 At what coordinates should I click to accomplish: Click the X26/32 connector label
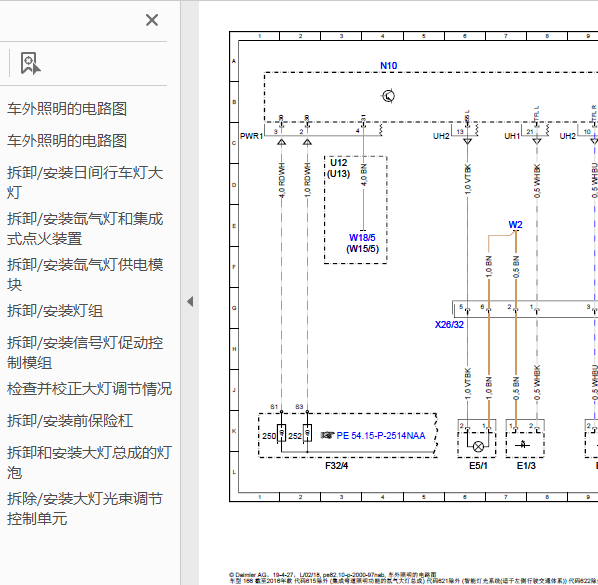(449, 325)
